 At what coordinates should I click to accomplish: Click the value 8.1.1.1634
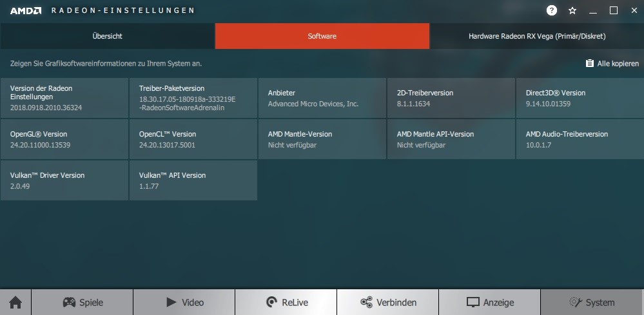pyautogui.click(x=414, y=104)
